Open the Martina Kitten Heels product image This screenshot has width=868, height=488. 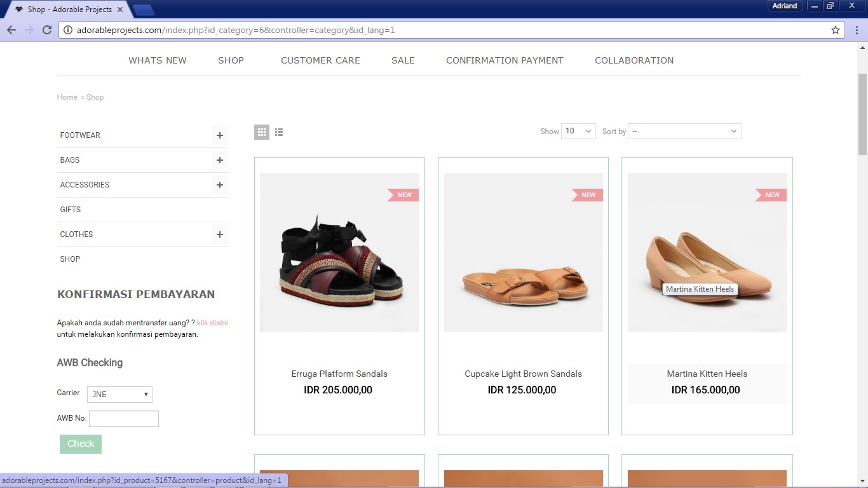click(707, 252)
